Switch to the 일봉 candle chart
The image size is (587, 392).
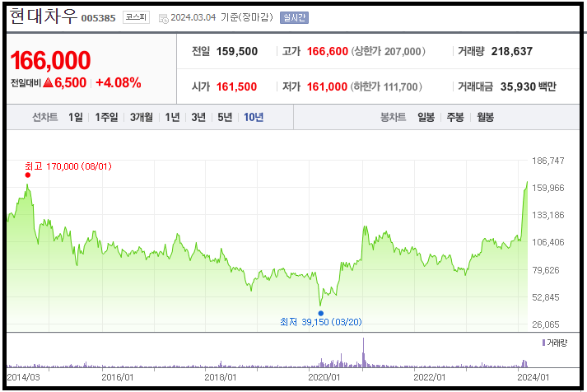tap(426, 117)
